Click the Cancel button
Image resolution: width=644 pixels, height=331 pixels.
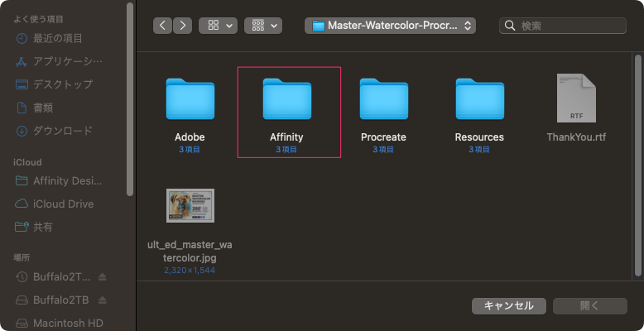coord(508,305)
